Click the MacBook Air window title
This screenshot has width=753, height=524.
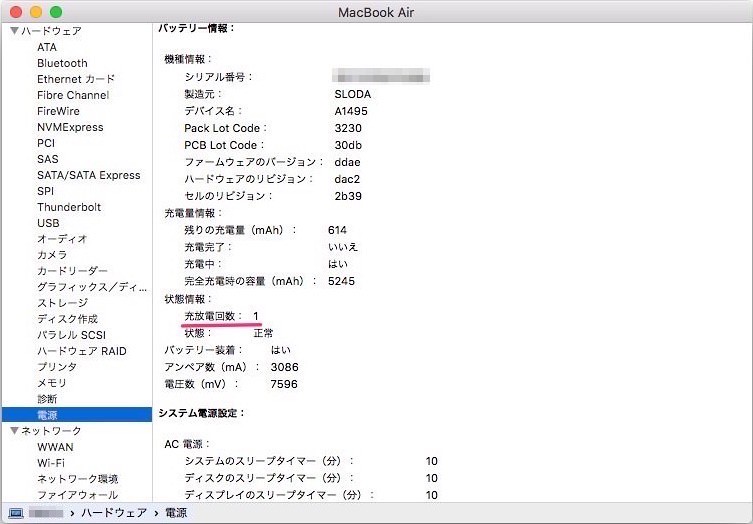(x=376, y=12)
